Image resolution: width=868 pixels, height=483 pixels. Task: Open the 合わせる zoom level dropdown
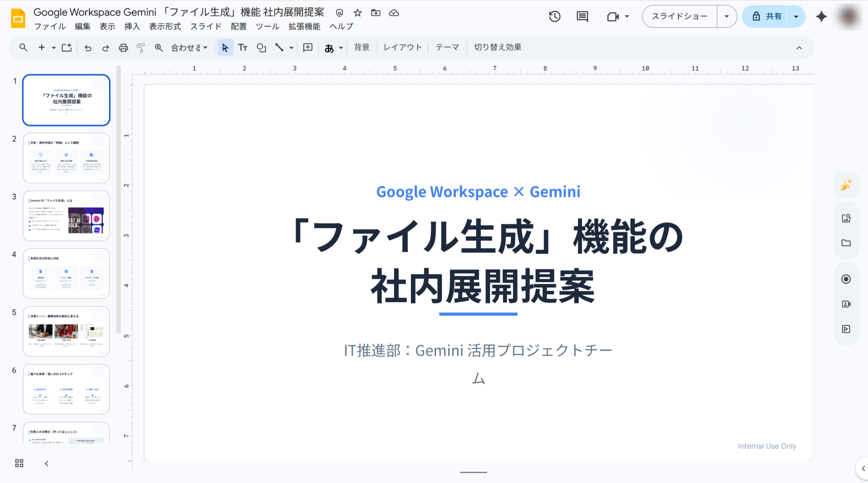(189, 48)
